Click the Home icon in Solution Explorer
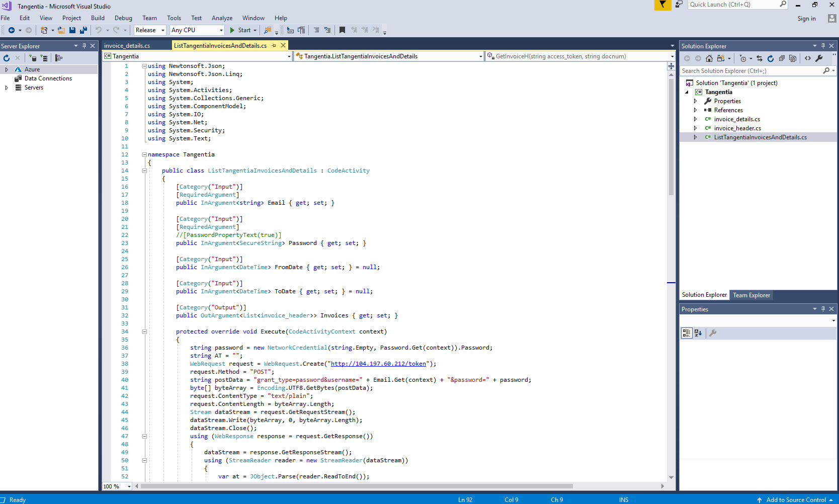This screenshot has height=504, width=839. click(x=709, y=58)
